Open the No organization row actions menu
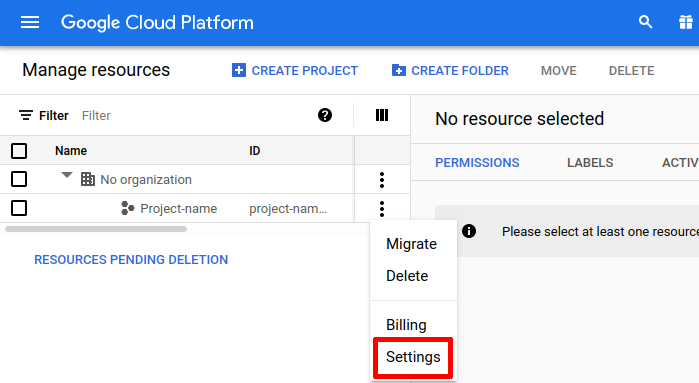The height and width of the screenshot is (383, 699). tap(382, 180)
